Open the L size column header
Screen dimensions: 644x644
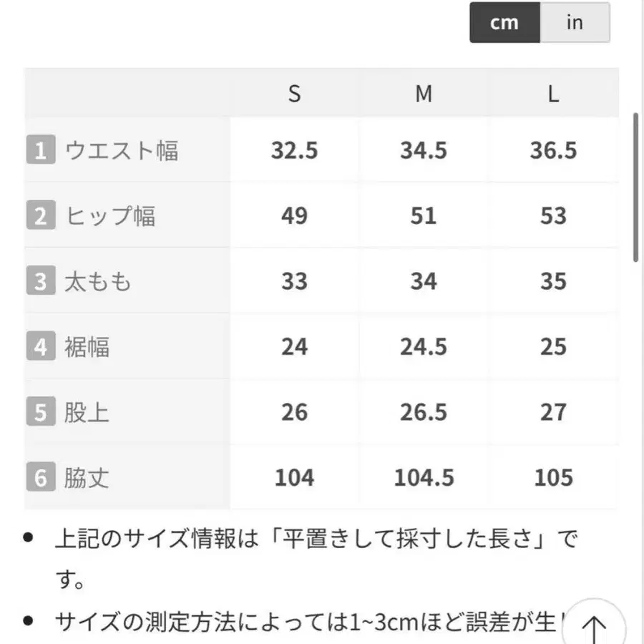553,93
